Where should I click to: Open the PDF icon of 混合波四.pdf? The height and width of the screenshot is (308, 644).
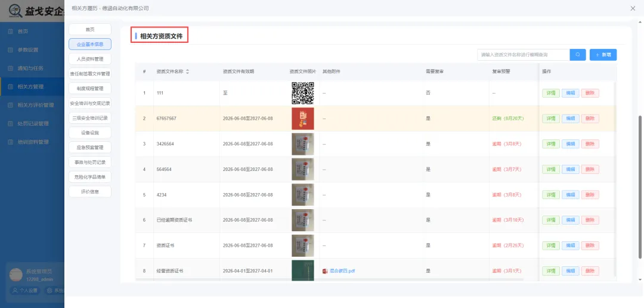coord(326,271)
